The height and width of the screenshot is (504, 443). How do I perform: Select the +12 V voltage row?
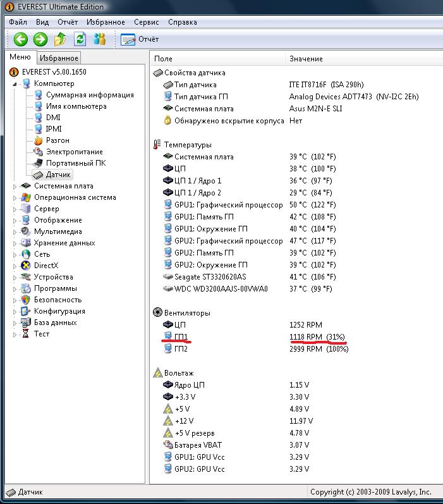point(238,421)
